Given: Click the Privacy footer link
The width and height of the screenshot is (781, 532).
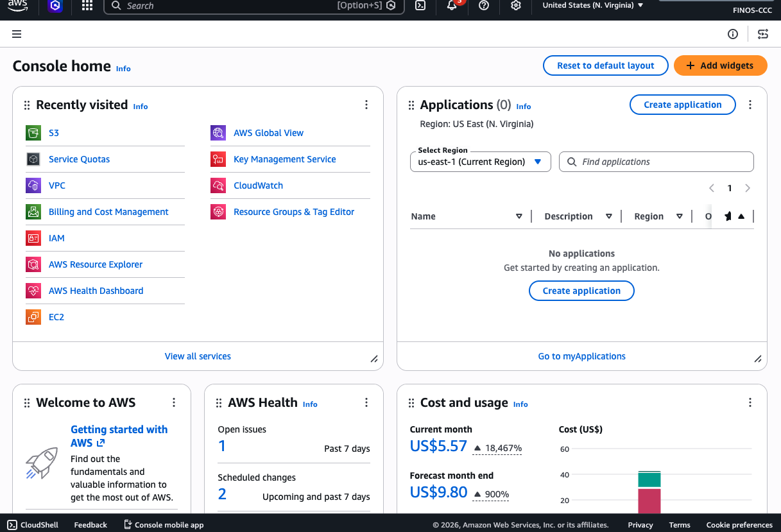Looking at the screenshot, I should 640,525.
